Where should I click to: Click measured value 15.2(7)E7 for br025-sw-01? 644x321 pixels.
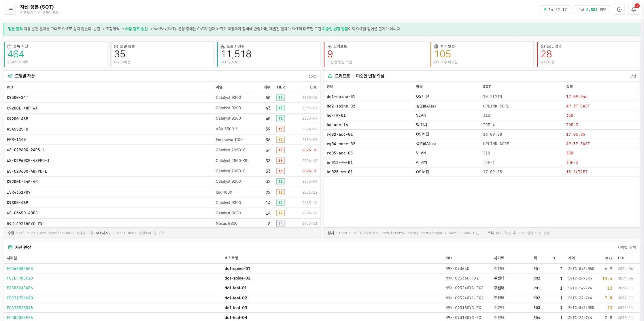pos(577,172)
